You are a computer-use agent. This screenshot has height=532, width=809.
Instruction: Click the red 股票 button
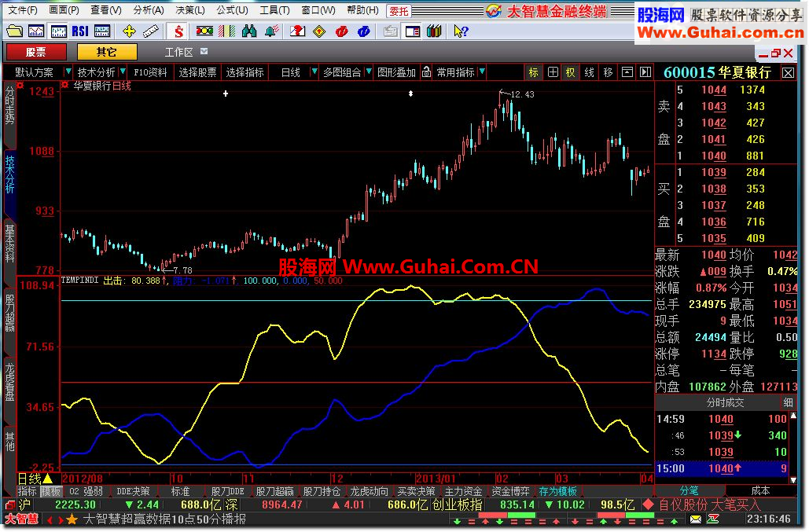[x=35, y=52]
